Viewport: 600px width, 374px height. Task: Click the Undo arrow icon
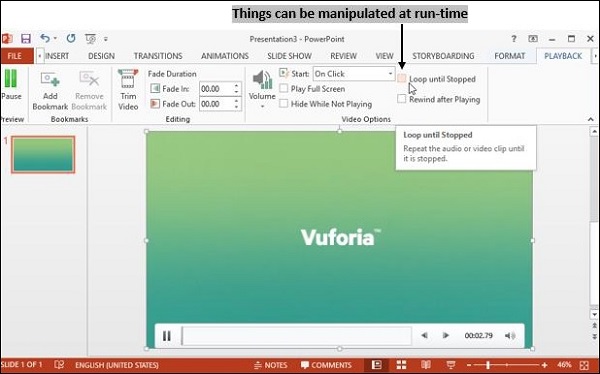(45, 38)
